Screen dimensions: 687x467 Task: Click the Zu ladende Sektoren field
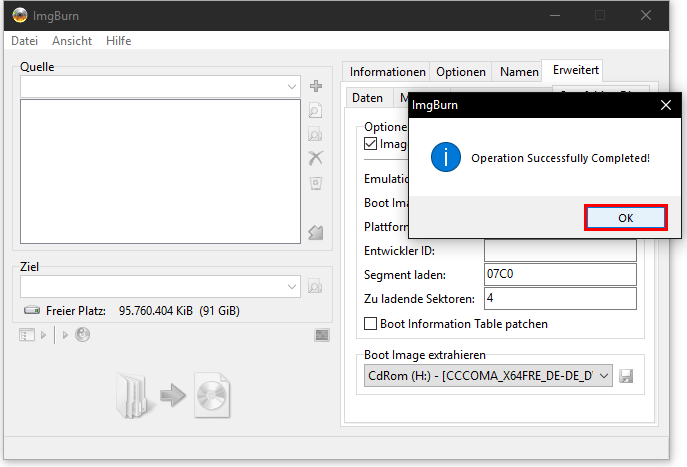(560, 298)
